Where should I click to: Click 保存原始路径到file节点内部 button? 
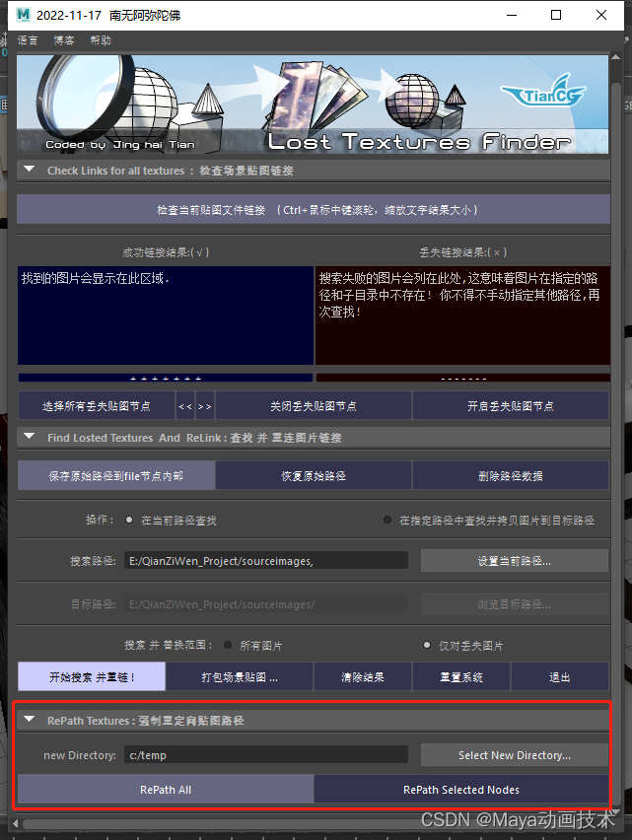[x=116, y=476]
